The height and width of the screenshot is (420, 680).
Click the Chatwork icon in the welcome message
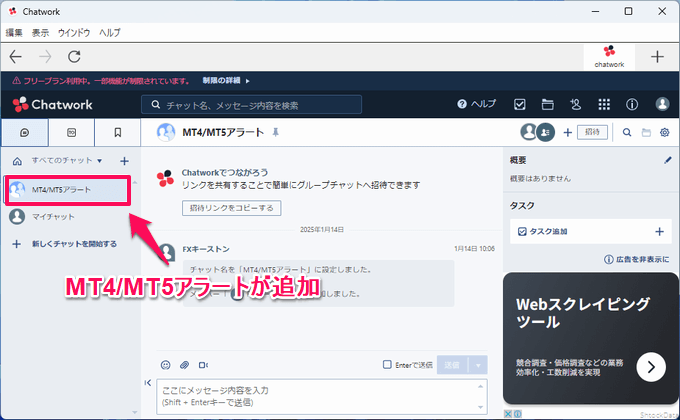[x=165, y=178]
